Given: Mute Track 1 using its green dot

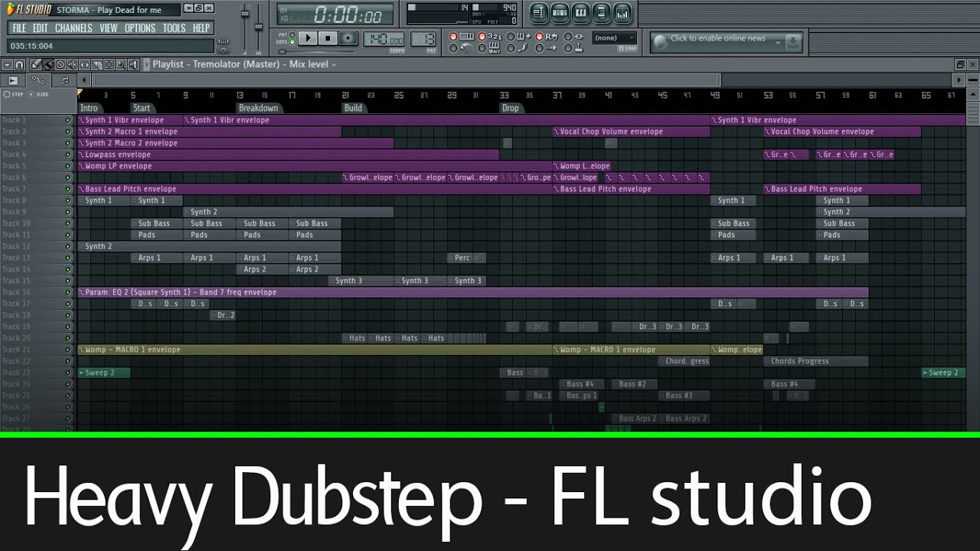Looking at the screenshot, I should click(x=67, y=120).
